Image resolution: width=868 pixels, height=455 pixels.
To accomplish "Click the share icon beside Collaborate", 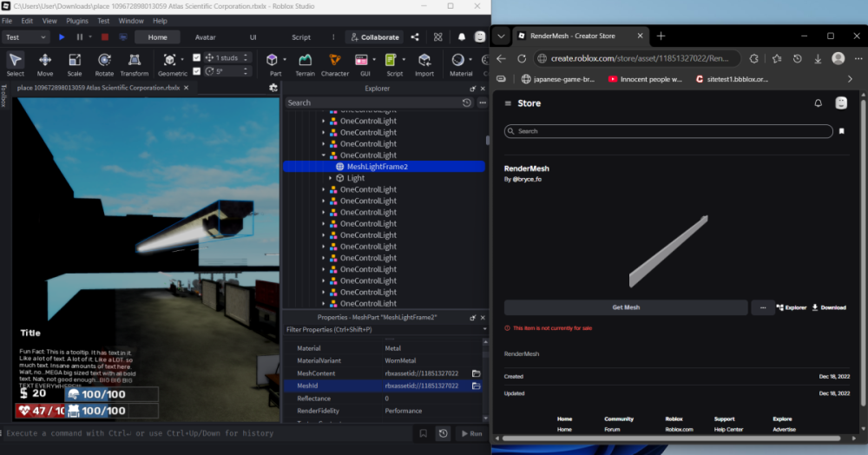I will [415, 37].
